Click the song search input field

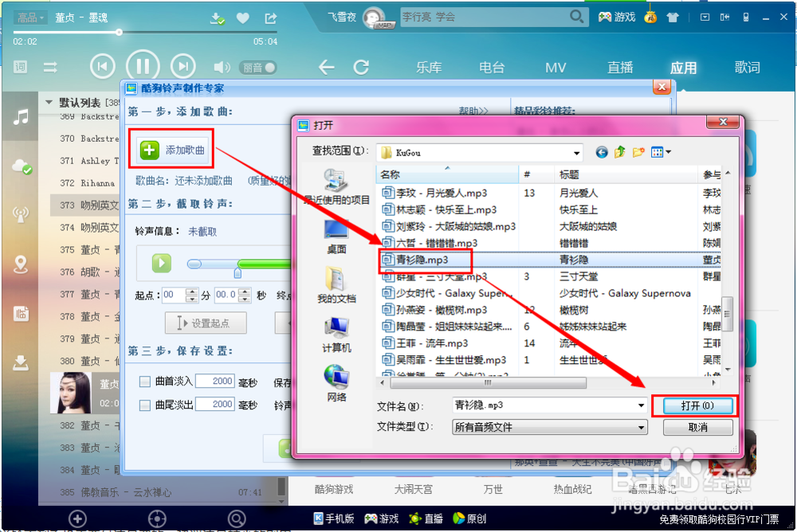(484, 17)
